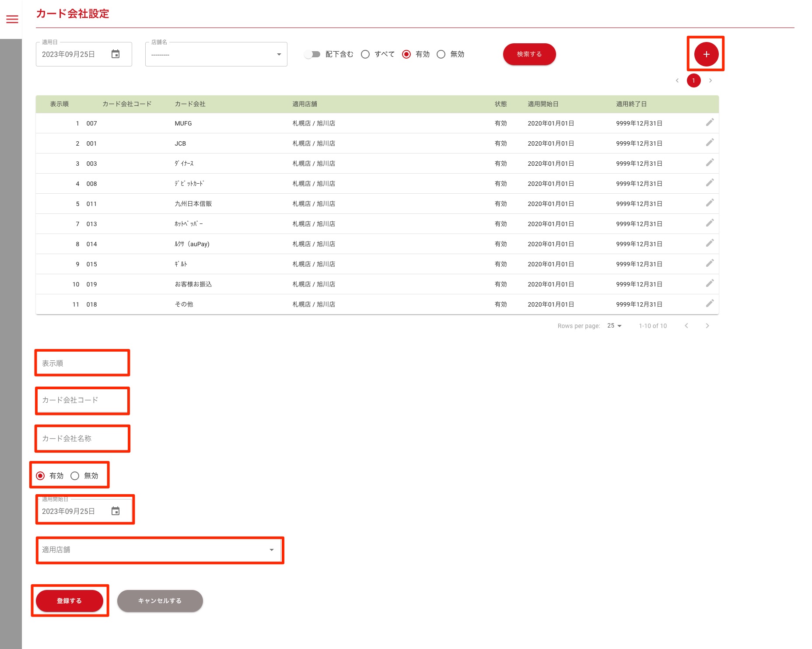Open the 適用店舗 dropdown in form

(x=160, y=550)
